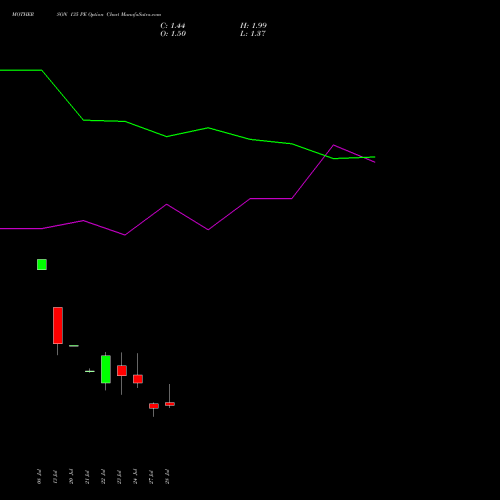The image size is (500, 500).
Task: Click the small red candle above 27 Jul
Action: (154, 406)
